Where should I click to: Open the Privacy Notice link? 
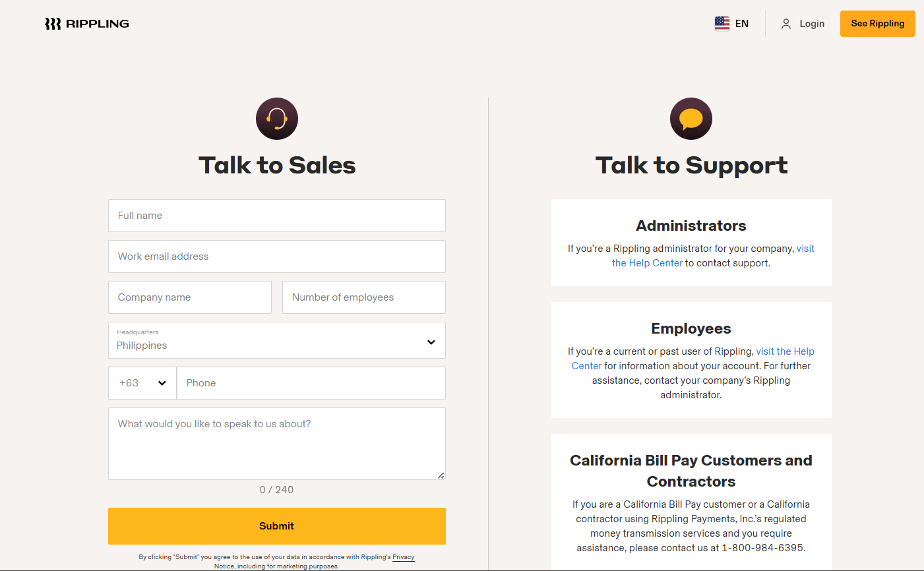point(402,557)
